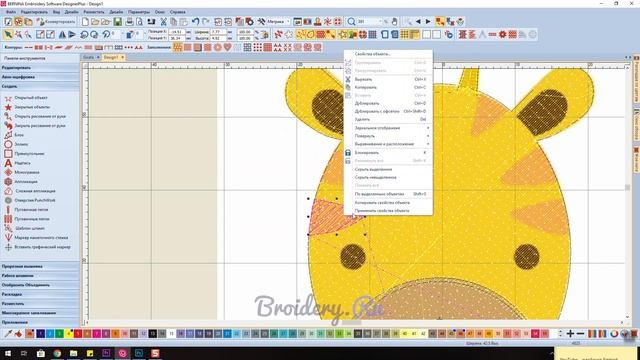Expand the Повернуть submenu in context menu
640x360 pixels.
coord(388,136)
